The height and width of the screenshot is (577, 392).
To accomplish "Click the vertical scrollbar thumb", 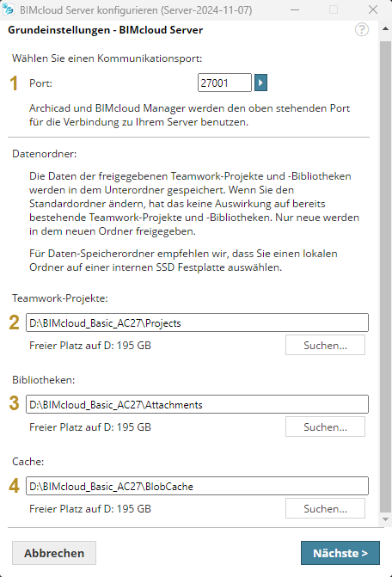I will [385, 276].
